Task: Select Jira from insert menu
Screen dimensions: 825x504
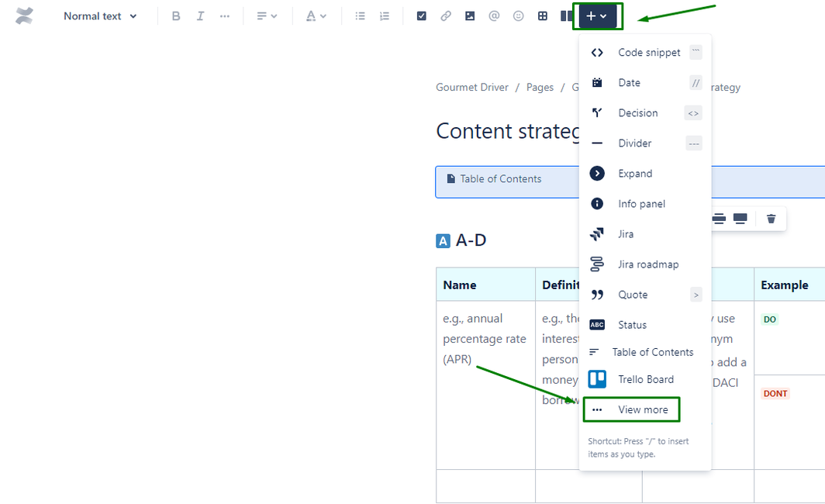Action: coord(645,234)
